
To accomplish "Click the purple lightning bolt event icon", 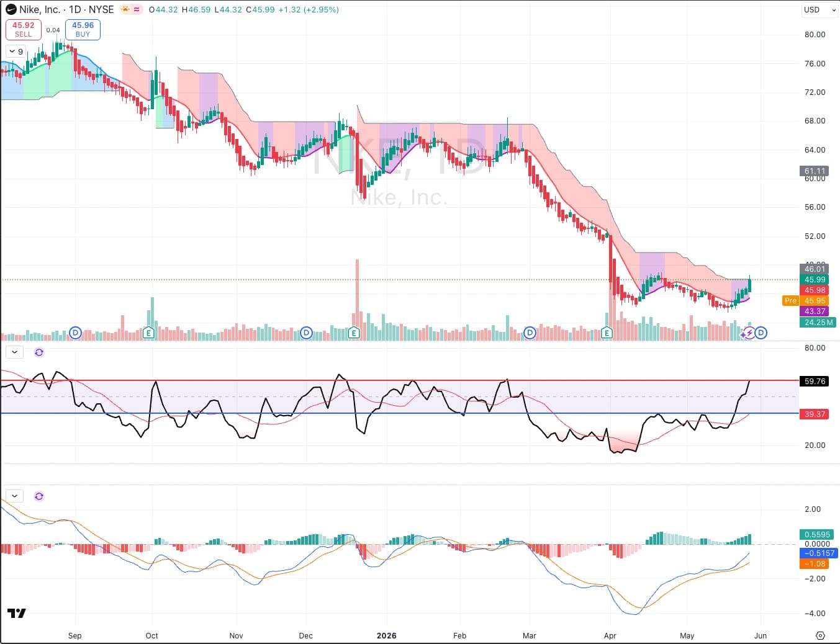I will 749,333.
